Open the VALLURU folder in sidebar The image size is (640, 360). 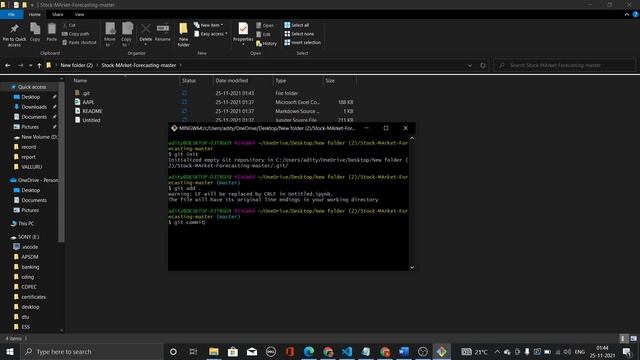31,167
